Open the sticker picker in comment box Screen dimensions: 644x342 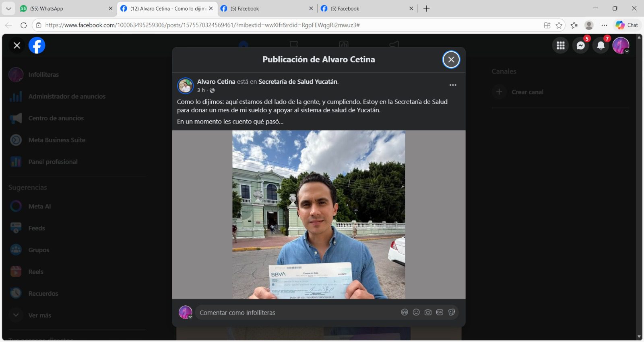coord(452,312)
